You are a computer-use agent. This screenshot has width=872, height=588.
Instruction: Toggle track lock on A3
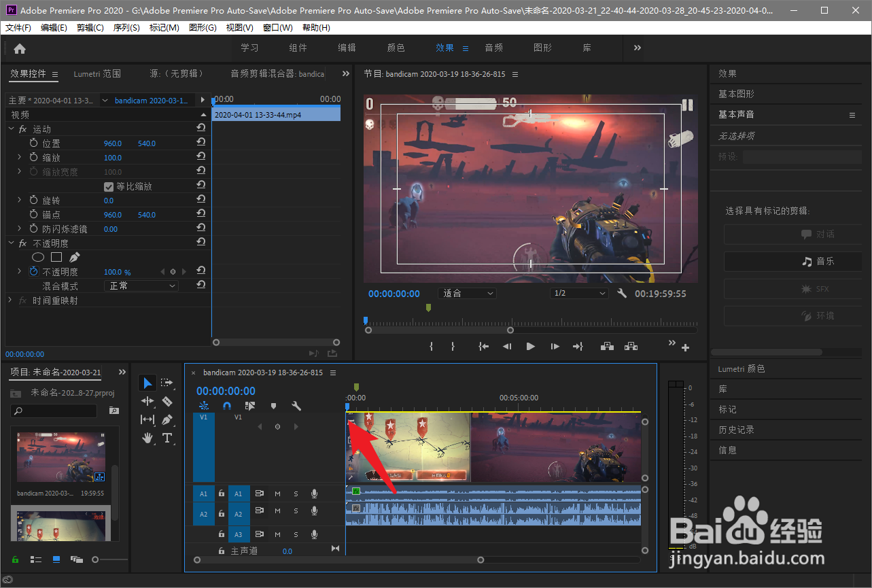tap(222, 535)
